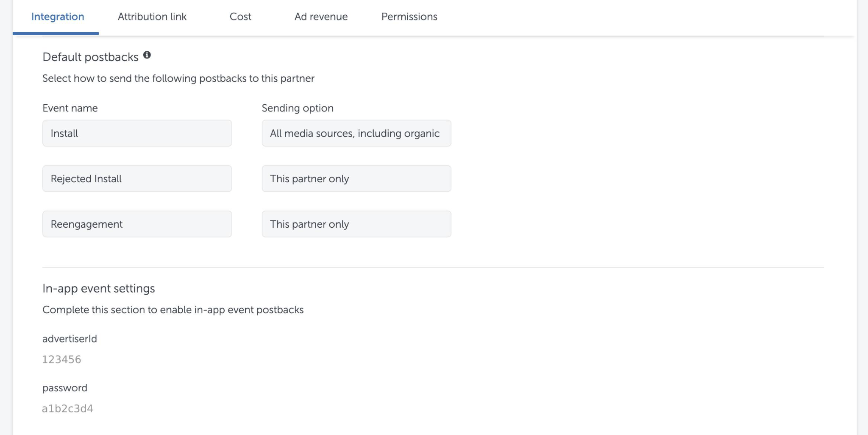Viewport: 868px width, 435px height.
Task: Switch to the Attribution link tab
Action: 152,17
